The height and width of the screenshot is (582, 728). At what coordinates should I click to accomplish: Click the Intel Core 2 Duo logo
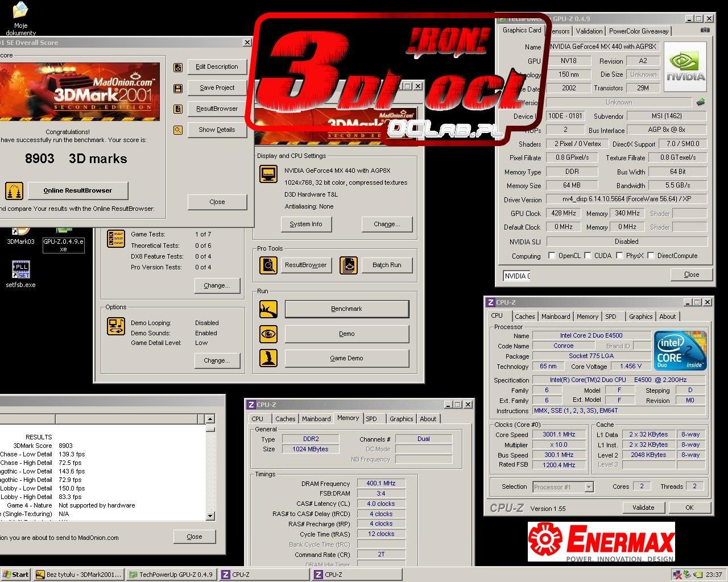pyautogui.click(x=681, y=351)
